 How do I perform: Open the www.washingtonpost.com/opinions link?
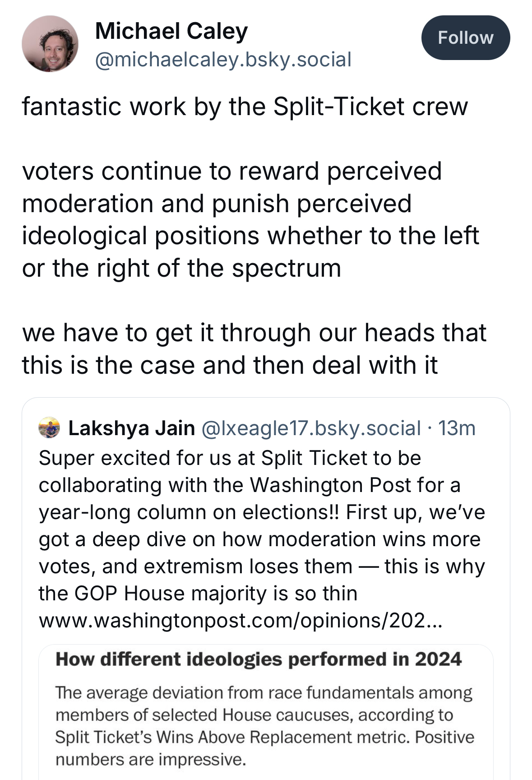[x=241, y=621]
